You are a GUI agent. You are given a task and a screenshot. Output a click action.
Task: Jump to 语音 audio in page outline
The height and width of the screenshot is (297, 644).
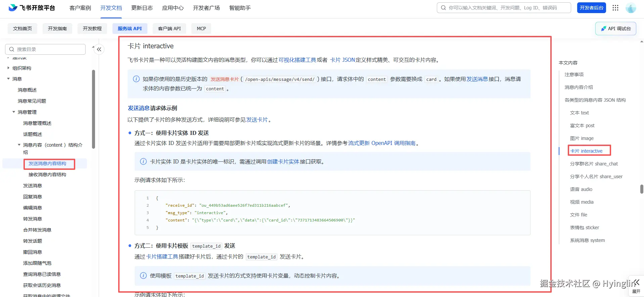[581, 189]
